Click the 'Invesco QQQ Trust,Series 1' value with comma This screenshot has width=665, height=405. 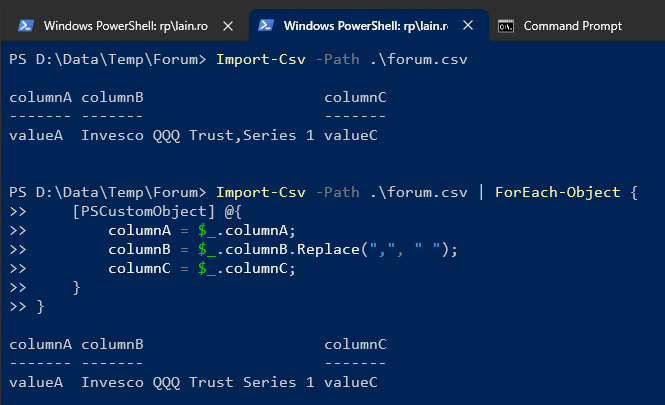[x=198, y=135]
